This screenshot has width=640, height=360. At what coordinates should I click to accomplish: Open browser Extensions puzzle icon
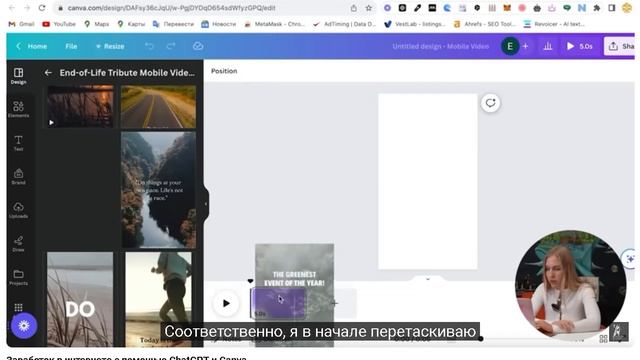tap(597, 8)
